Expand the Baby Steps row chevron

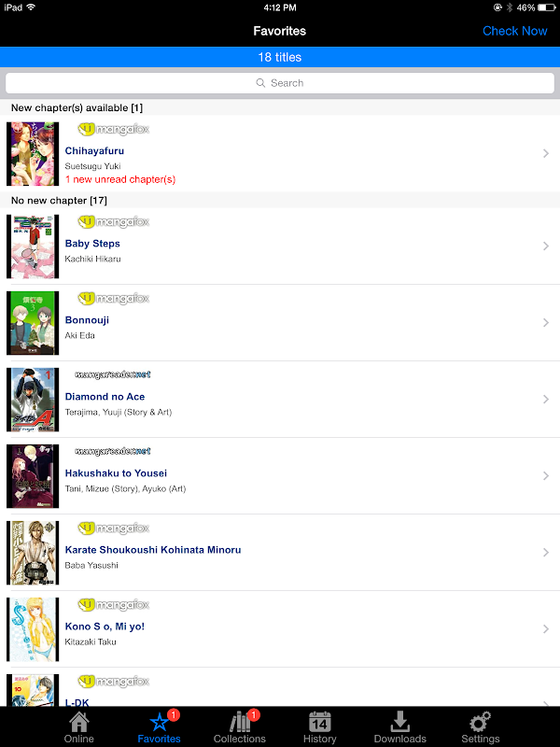coord(546,246)
